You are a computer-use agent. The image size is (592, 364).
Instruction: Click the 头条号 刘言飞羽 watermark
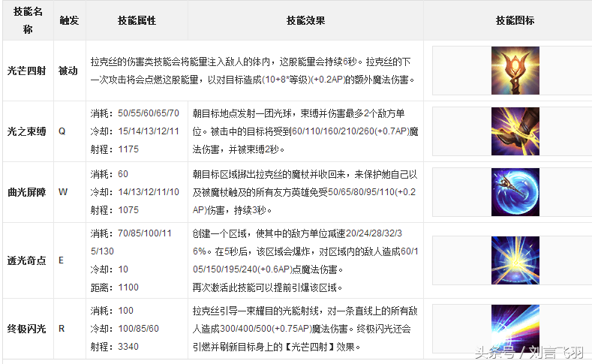click(528, 352)
